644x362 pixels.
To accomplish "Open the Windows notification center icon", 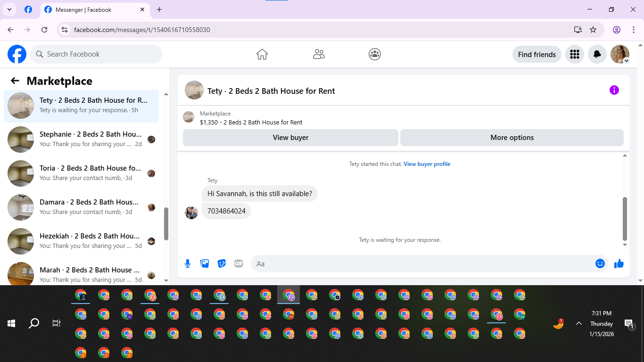I will (629, 323).
